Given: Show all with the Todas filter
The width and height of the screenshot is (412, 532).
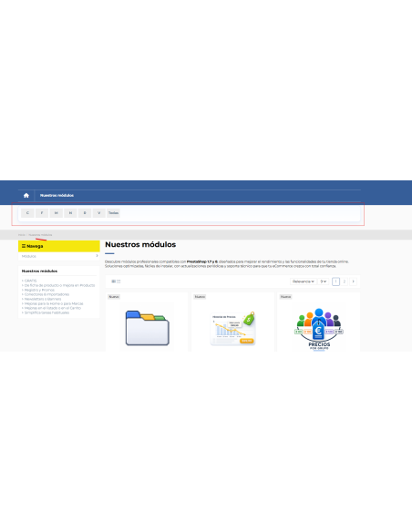Looking at the screenshot, I should [x=113, y=213].
